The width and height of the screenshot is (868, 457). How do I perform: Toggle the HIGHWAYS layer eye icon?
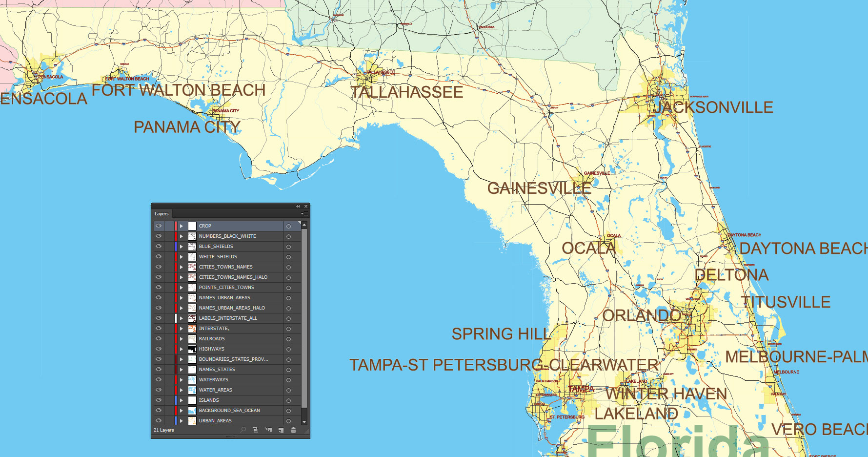159,349
